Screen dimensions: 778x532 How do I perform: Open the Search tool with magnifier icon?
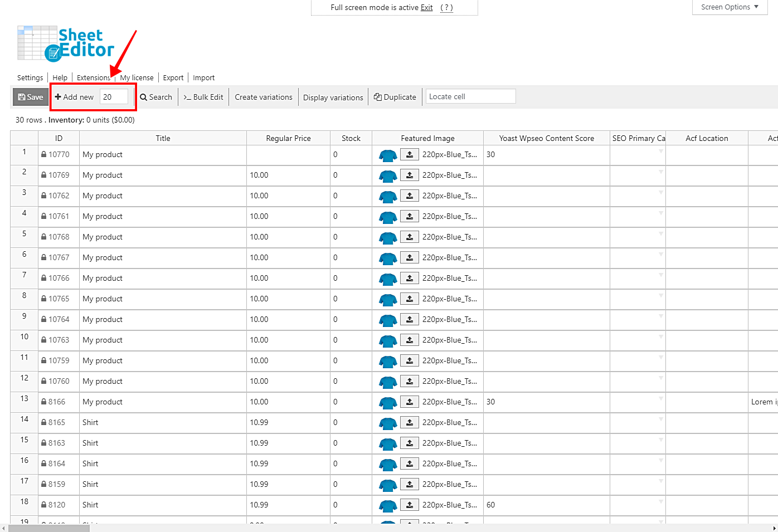tap(156, 97)
